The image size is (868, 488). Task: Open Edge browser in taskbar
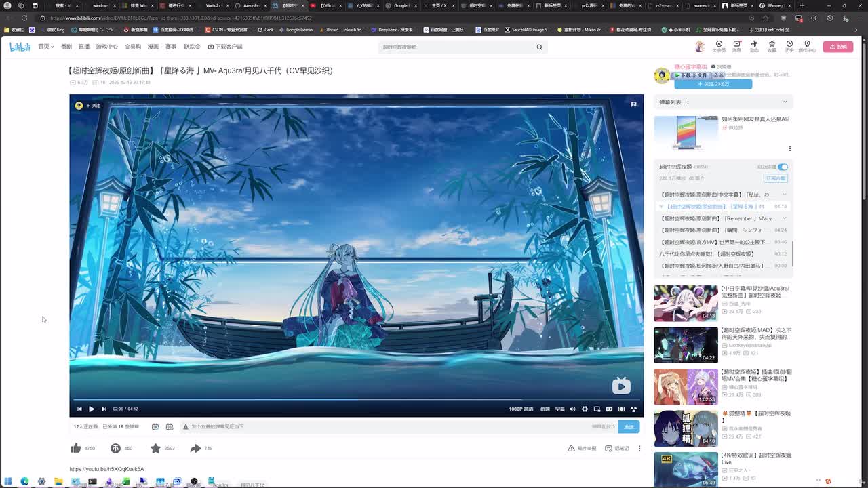coord(24,481)
